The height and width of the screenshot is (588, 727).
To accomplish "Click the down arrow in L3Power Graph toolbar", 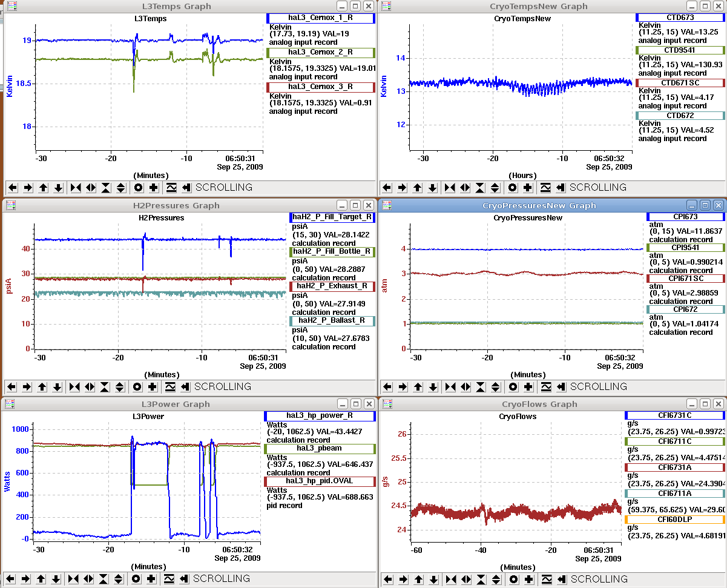I will tap(56, 579).
